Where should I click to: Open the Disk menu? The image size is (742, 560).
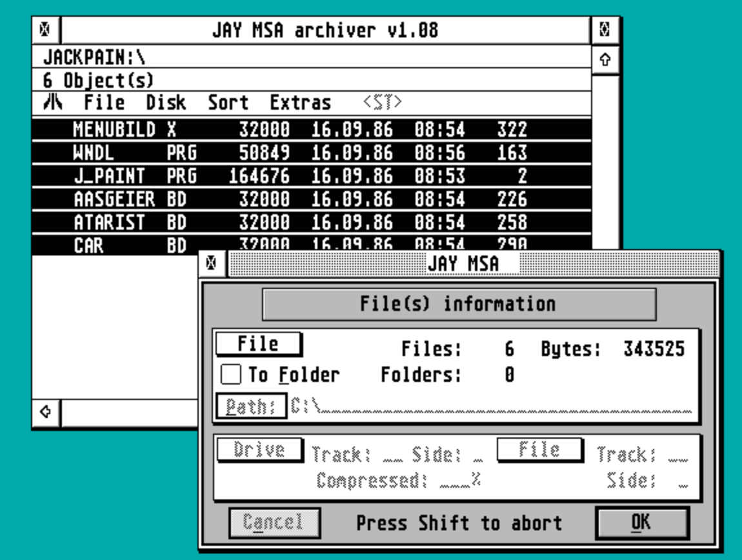[166, 102]
